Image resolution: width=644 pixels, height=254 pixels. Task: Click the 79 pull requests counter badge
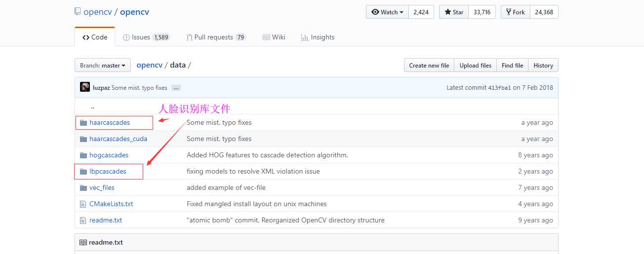point(241,37)
